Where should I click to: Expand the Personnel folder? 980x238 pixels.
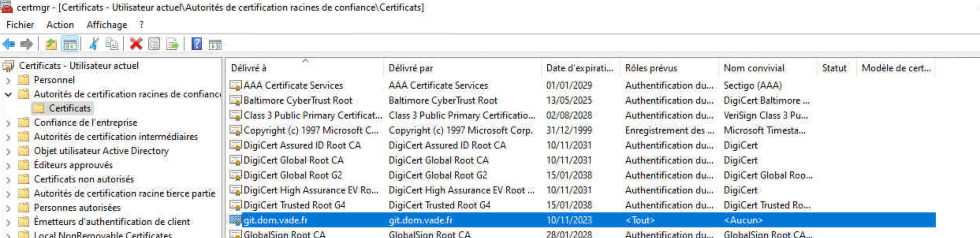(x=8, y=80)
